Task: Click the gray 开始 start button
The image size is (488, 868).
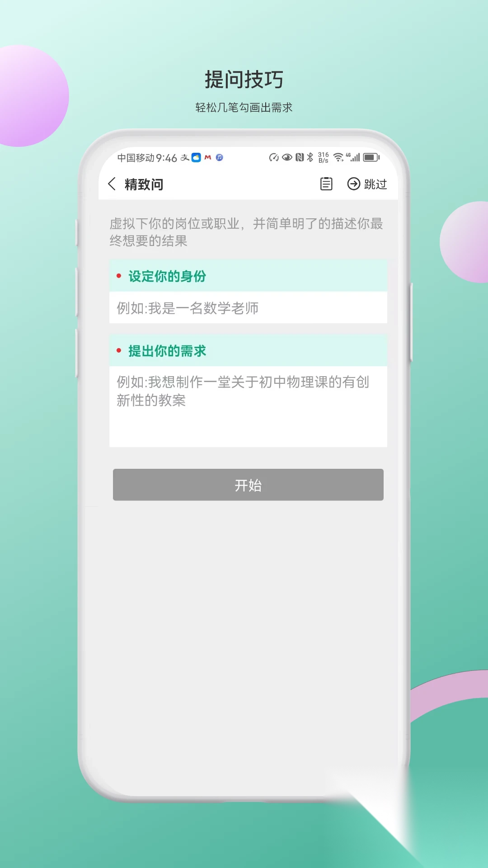Action: (248, 485)
